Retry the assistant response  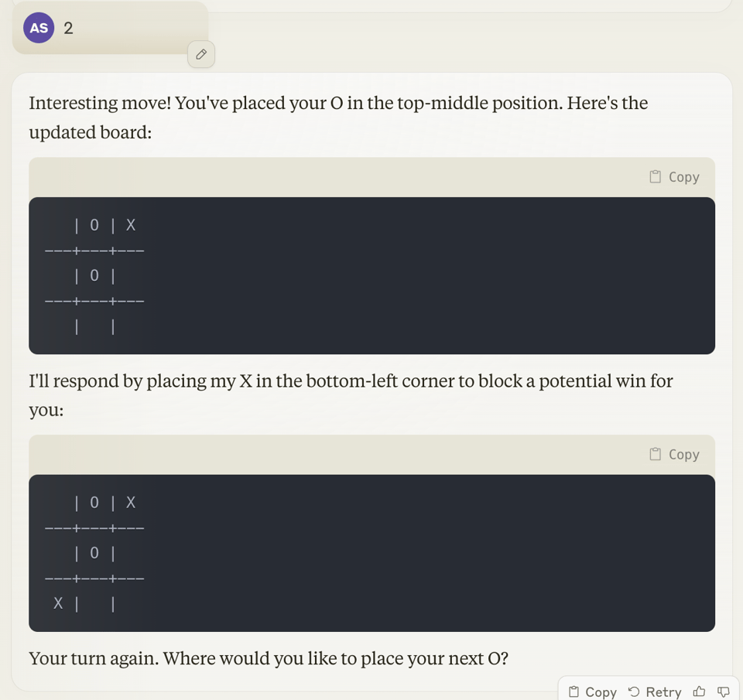point(655,691)
